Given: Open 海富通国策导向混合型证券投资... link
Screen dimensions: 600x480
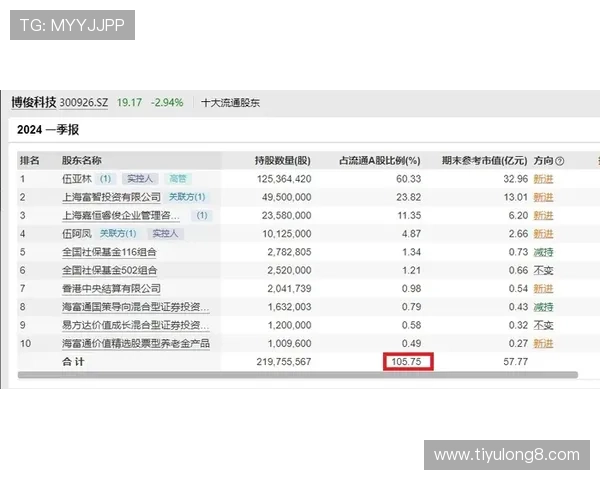Looking at the screenshot, I should pyautogui.click(x=135, y=307).
